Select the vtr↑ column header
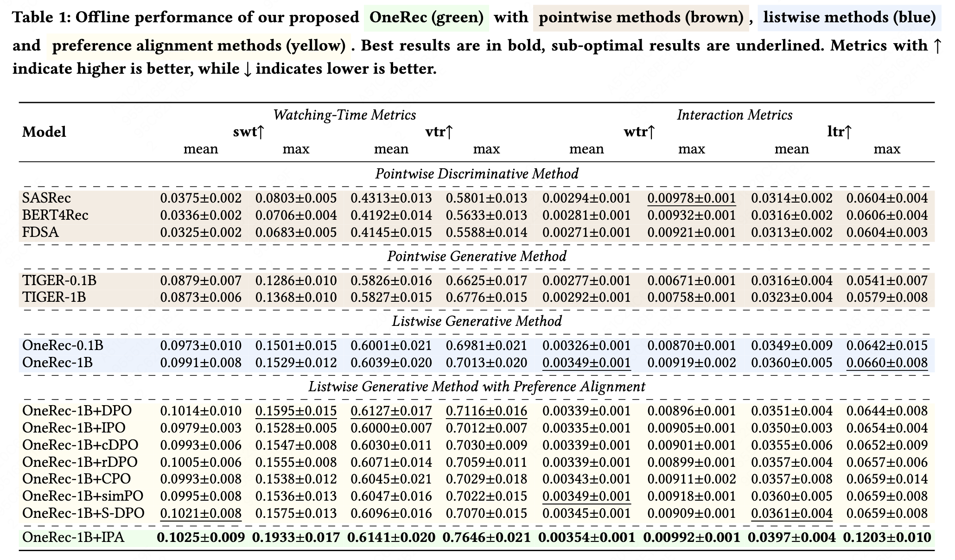Viewport: 955px width, 560px height. click(x=439, y=132)
